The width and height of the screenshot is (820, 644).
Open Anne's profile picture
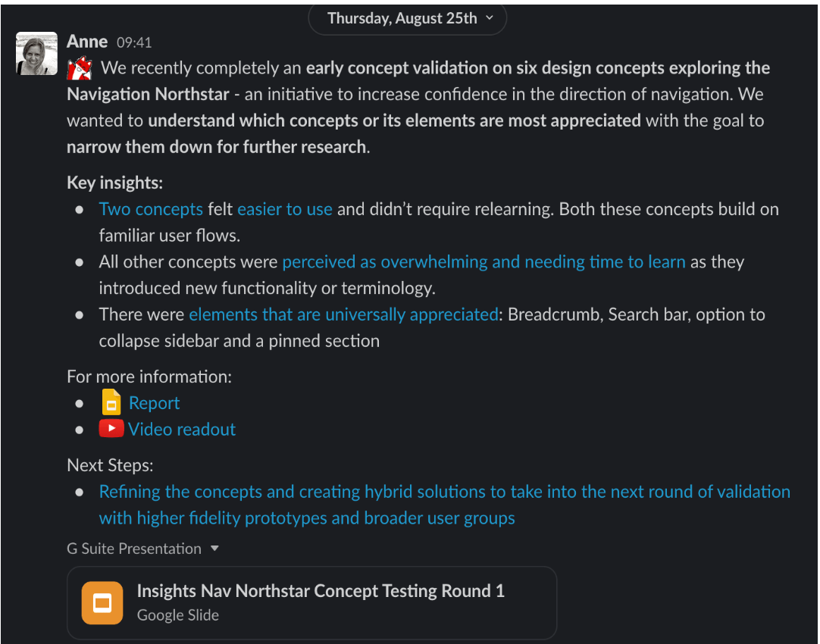pyautogui.click(x=36, y=53)
